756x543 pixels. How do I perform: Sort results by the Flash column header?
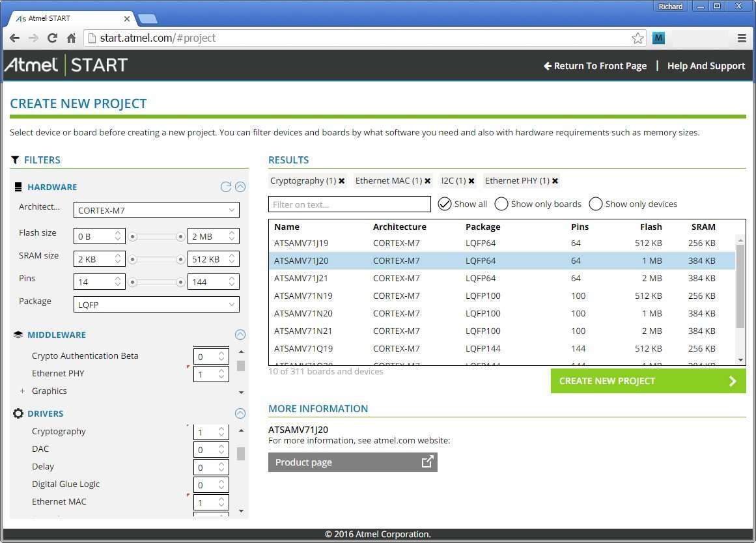pos(651,227)
